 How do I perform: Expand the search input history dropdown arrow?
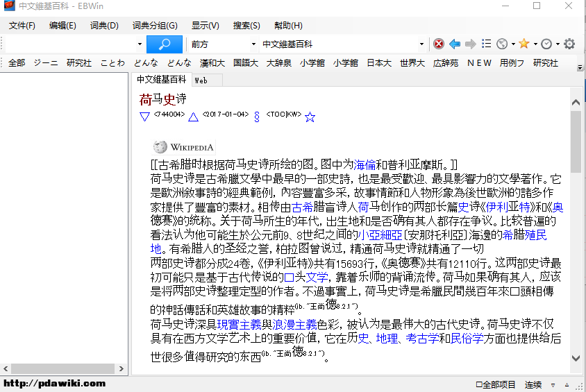[x=140, y=44]
